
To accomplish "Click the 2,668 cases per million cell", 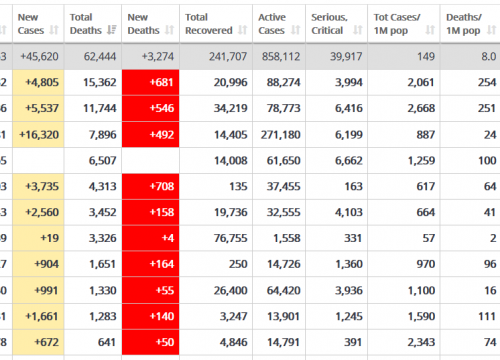I will point(421,108).
